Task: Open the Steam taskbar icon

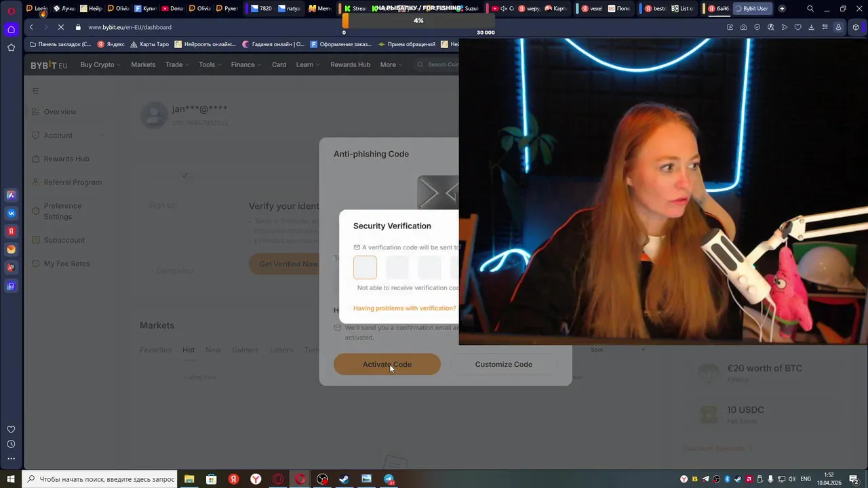Action: click(344, 479)
